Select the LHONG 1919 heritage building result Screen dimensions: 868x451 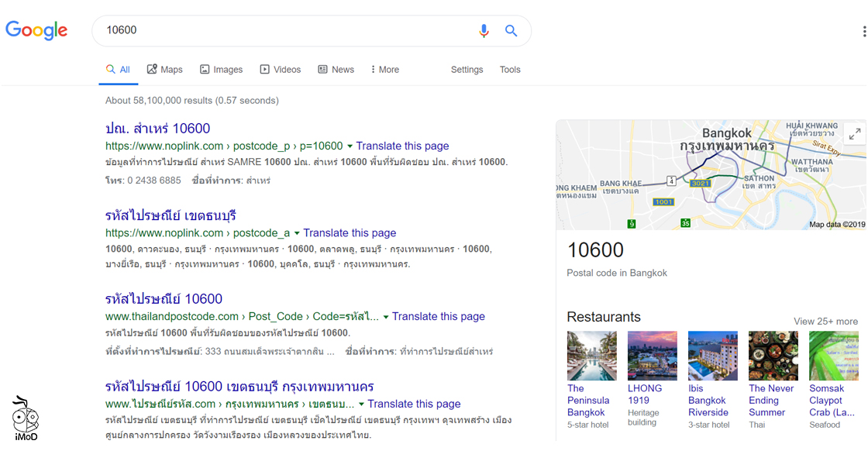click(x=652, y=355)
